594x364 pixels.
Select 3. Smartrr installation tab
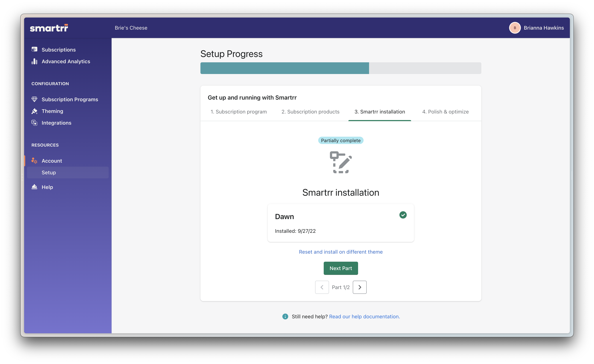pos(380,111)
